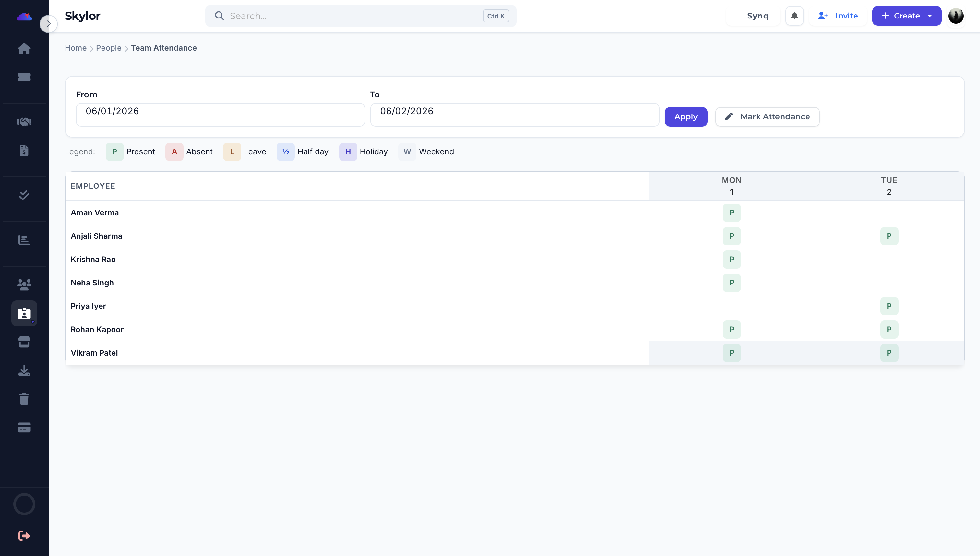The image size is (980, 556).
Task: Open the bar chart reports sidebar icon
Action: (x=24, y=240)
